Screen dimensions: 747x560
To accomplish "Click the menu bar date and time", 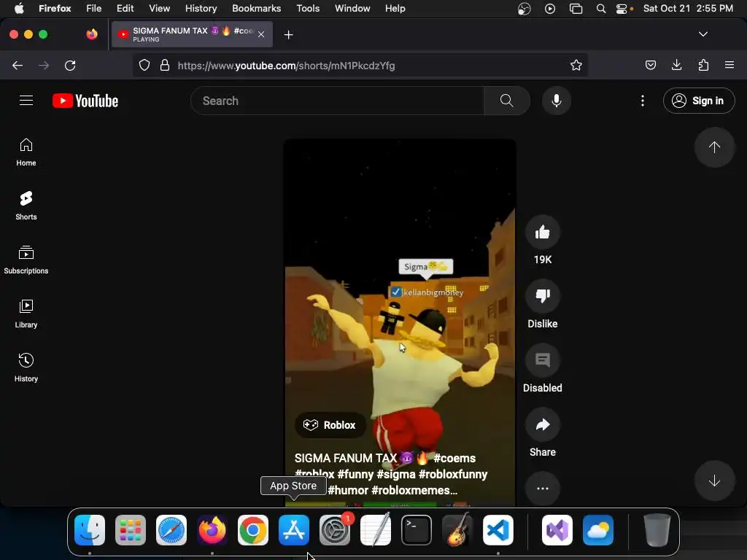I will [x=688, y=9].
